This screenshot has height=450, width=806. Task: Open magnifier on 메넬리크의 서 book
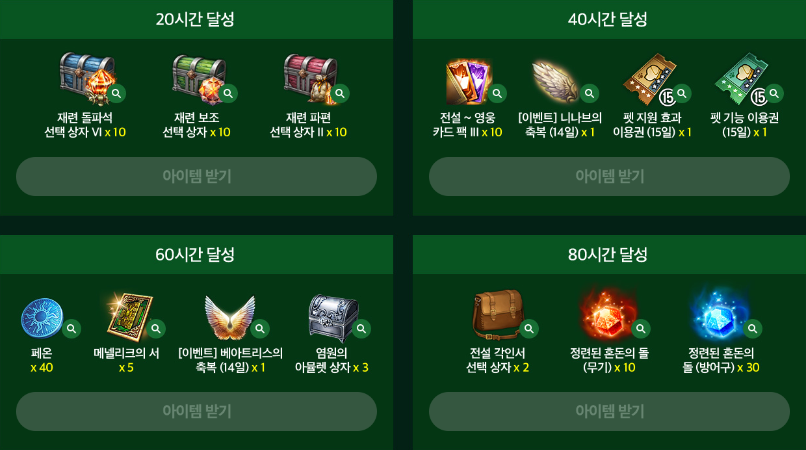pos(156,329)
